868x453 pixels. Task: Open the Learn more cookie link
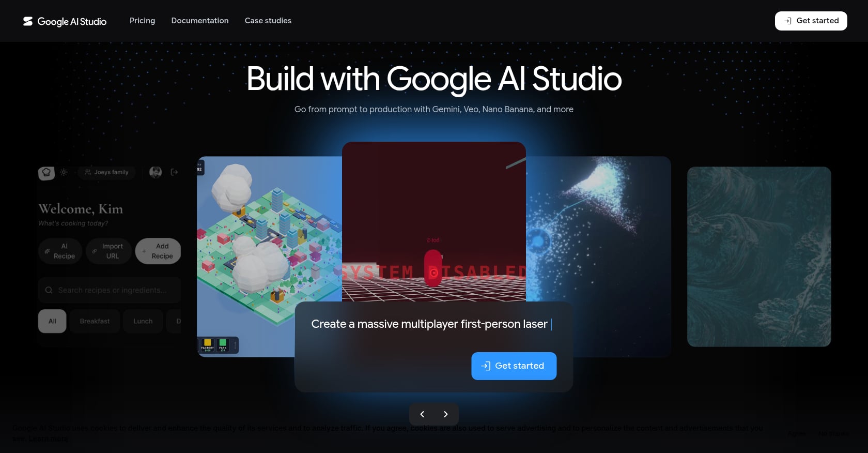[48, 439]
